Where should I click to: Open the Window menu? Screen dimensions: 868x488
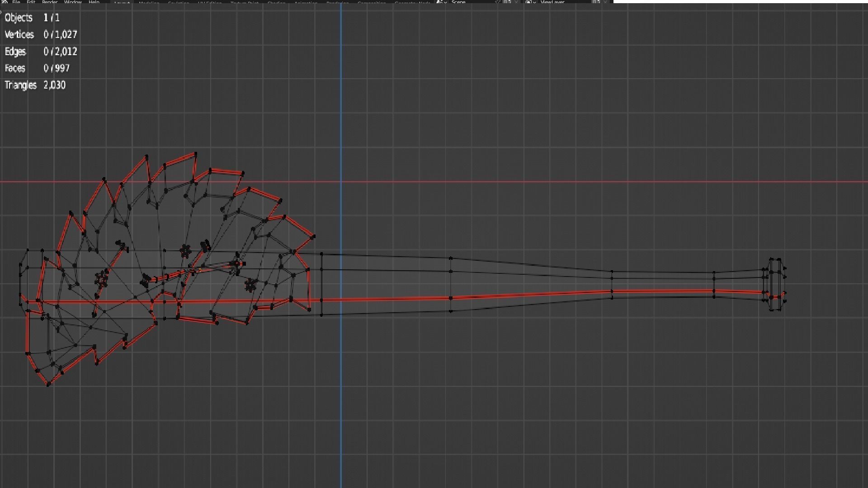[73, 2]
